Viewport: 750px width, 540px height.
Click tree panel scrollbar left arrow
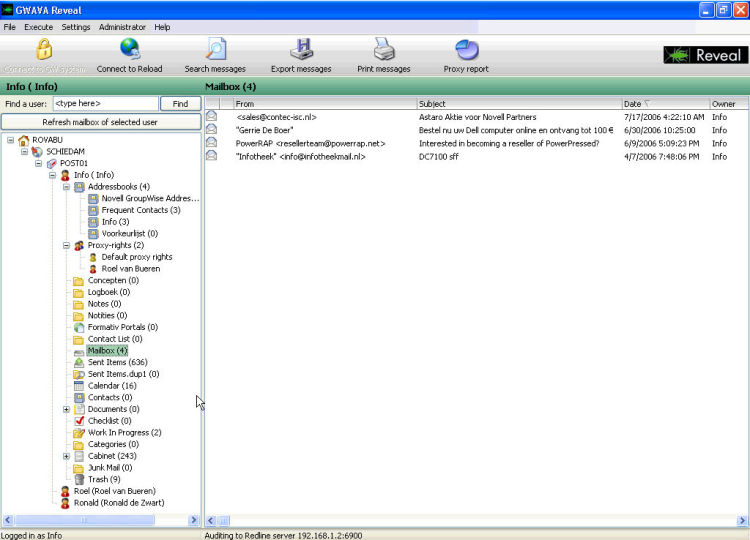point(8,520)
